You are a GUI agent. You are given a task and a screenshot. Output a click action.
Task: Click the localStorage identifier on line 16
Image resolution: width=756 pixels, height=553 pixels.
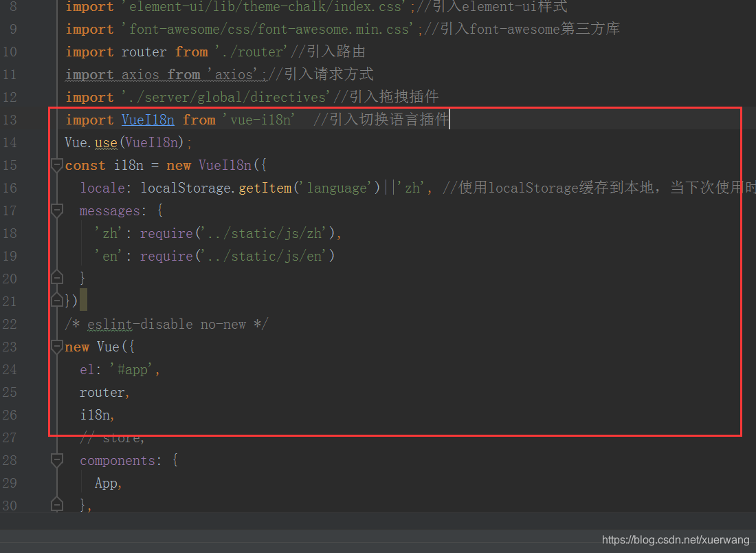[186, 188]
